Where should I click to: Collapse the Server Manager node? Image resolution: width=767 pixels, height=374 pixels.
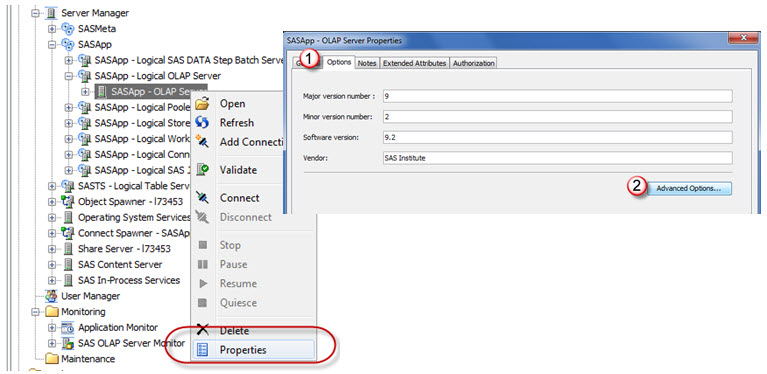35,13
